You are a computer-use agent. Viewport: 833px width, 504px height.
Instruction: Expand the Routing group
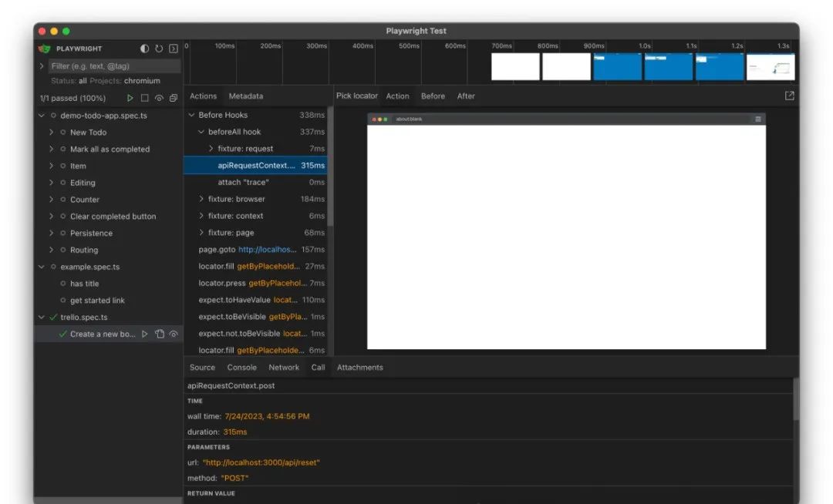[x=51, y=250]
